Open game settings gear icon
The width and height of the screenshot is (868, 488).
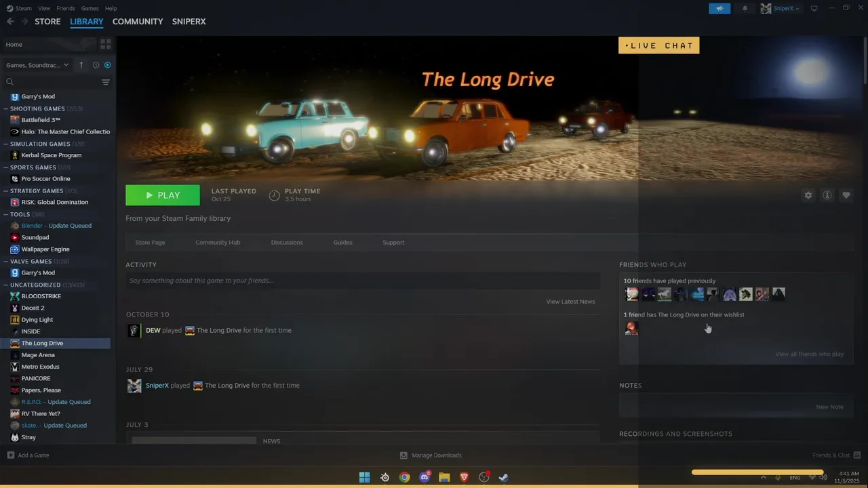coord(808,195)
